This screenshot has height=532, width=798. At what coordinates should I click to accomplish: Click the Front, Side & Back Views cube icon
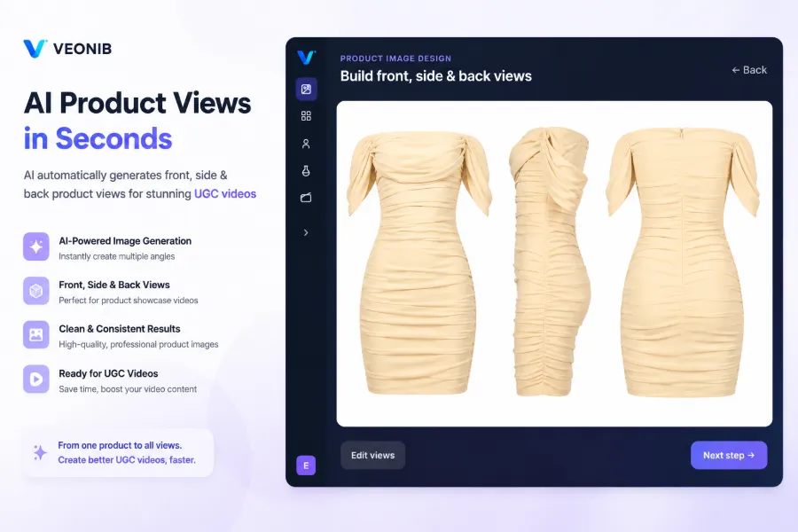pyautogui.click(x=36, y=291)
